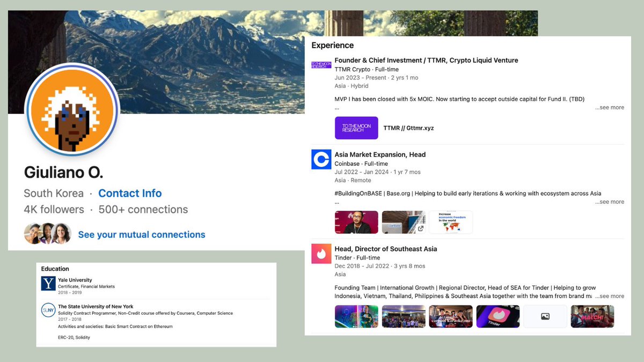Click the Asia · Remote location text
Image resolution: width=644 pixels, height=362 pixels.
353,180
